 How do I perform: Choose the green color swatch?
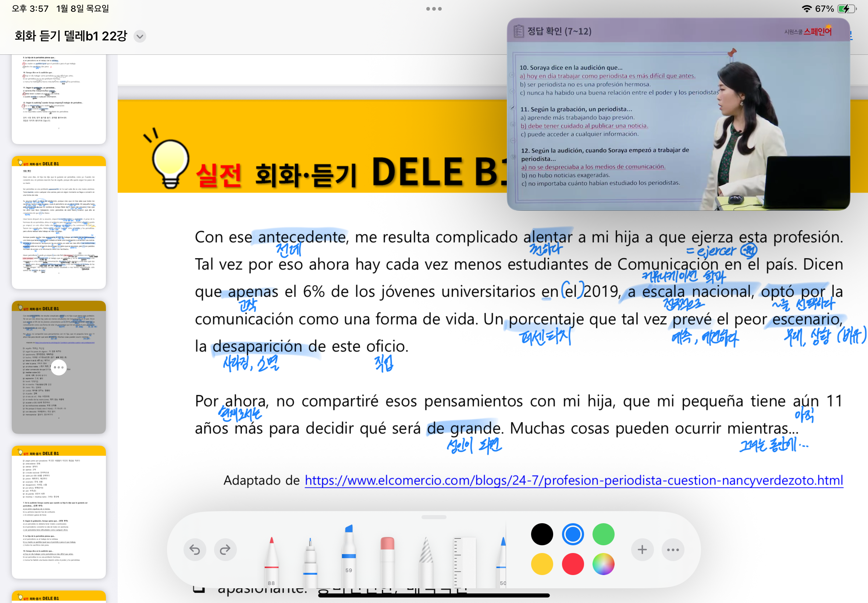603,534
